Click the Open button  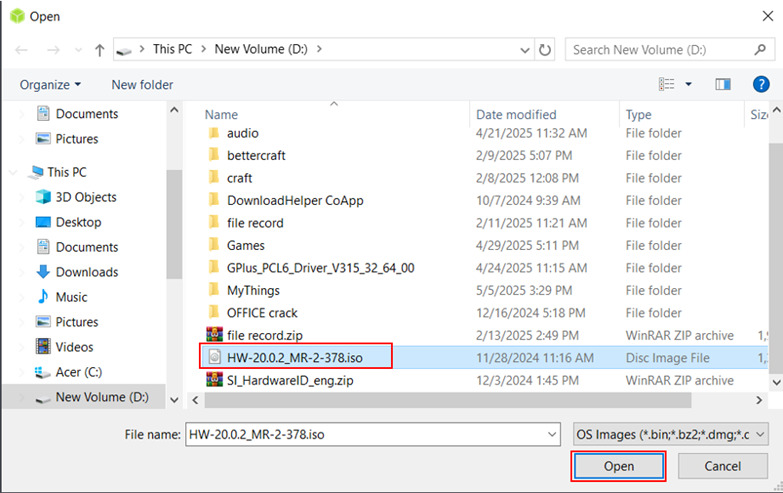pos(618,467)
